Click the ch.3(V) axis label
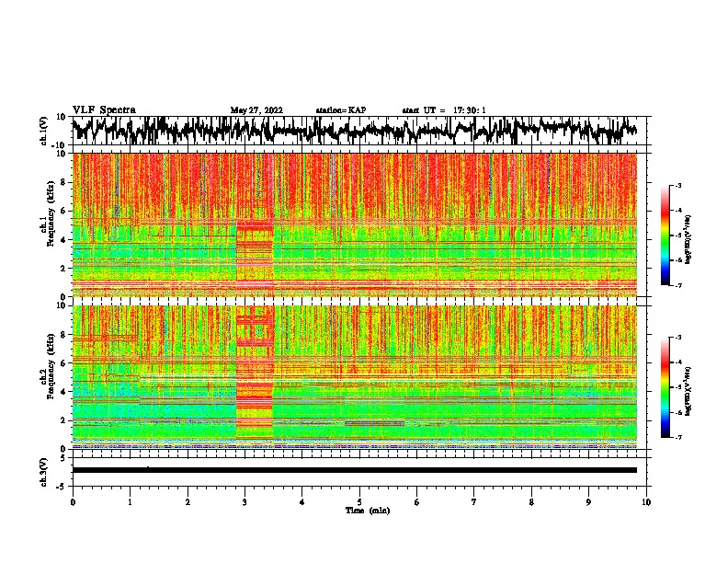 tap(44, 472)
